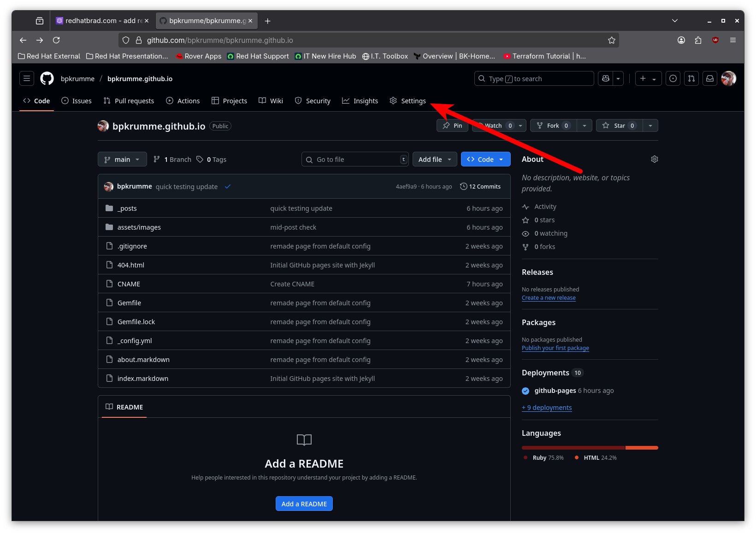View the 0 Tags link
The width and height of the screenshot is (756, 534).
pyautogui.click(x=212, y=160)
